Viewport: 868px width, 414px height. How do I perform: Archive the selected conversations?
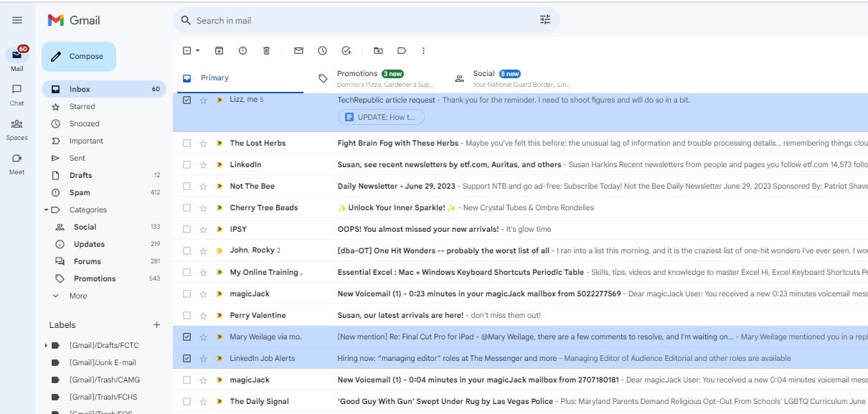(x=220, y=50)
